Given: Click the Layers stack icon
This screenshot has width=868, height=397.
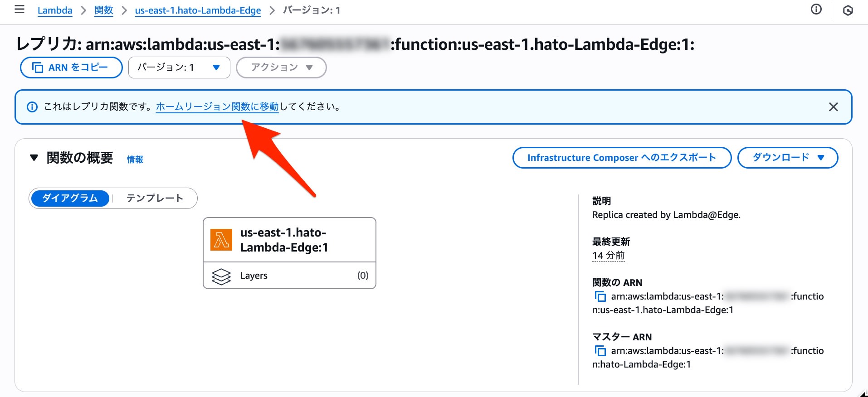Looking at the screenshot, I should [221, 276].
